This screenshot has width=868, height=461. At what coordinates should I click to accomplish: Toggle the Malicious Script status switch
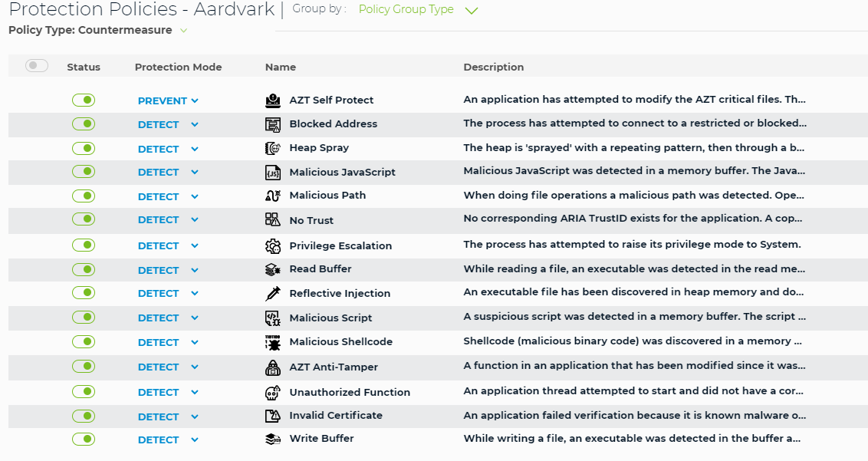click(x=84, y=317)
